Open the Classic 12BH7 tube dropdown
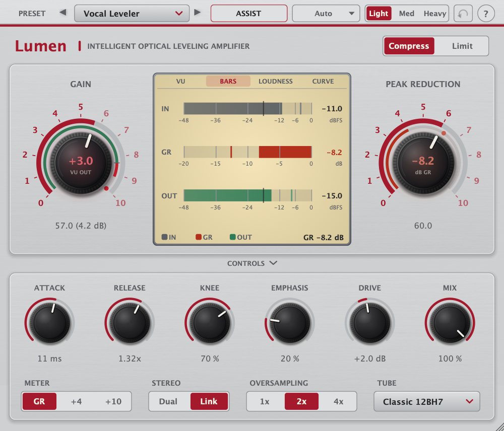This screenshot has height=431, width=504. click(426, 401)
